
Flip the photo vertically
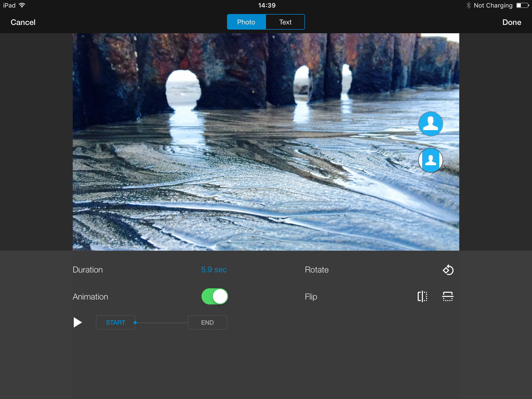click(448, 296)
